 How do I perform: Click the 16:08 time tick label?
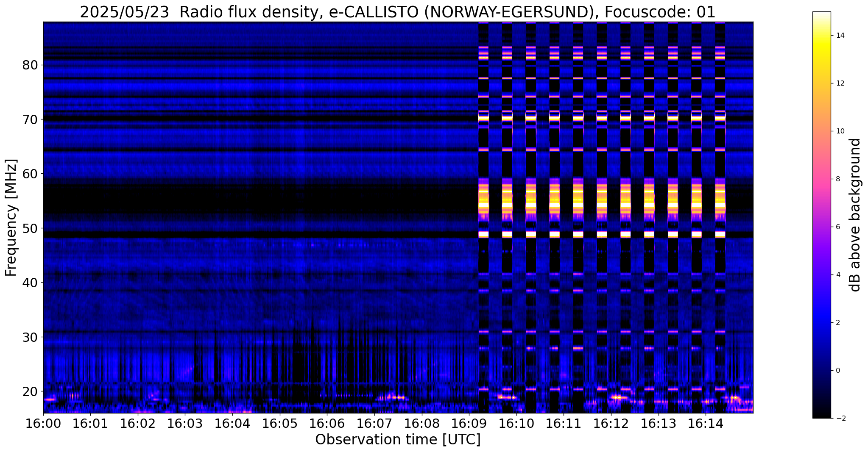[421, 424]
